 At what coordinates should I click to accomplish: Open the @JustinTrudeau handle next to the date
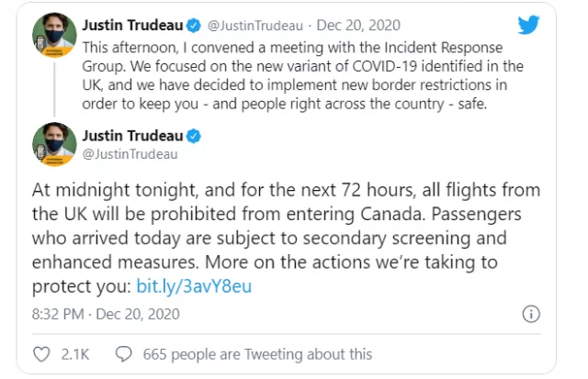[255, 26]
